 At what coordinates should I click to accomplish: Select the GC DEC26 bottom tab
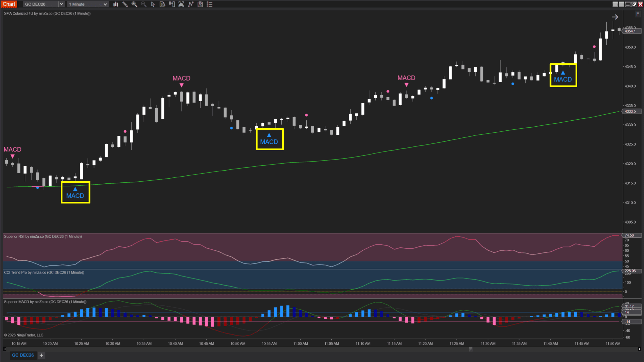click(23, 355)
